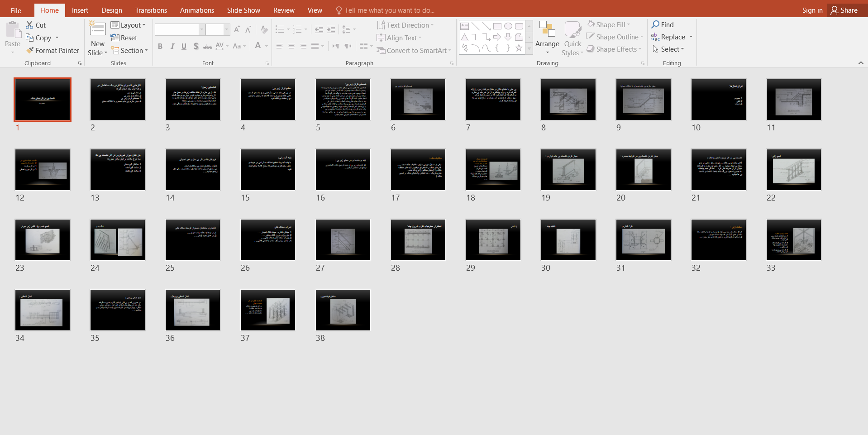
Task: Apply text shadow with the S icon
Action: coord(196,46)
